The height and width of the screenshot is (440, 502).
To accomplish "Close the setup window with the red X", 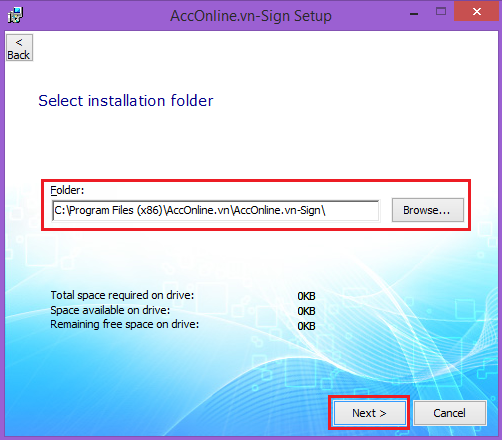I will [476, 12].
